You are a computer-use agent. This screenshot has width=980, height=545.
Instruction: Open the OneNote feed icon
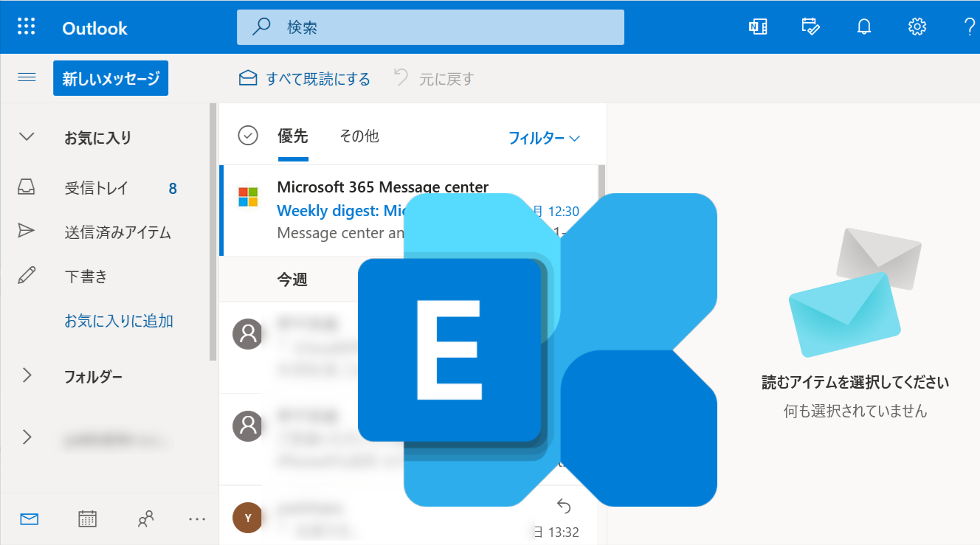[757, 27]
